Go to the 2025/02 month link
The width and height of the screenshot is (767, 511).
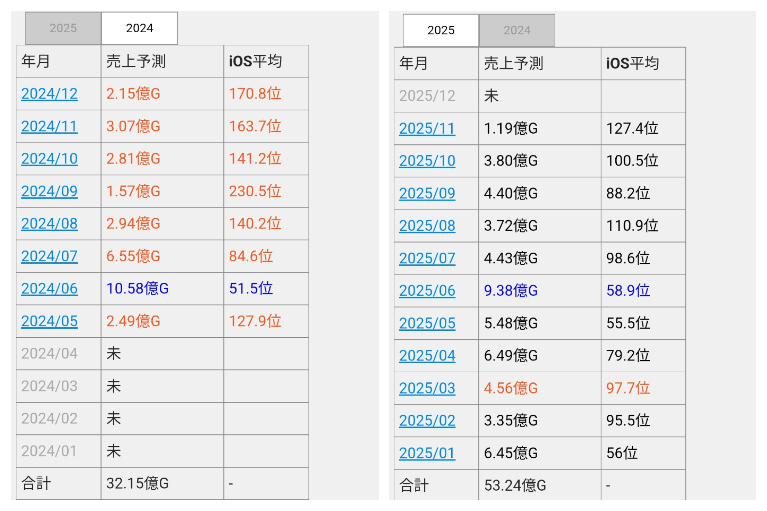tap(427, 421)
